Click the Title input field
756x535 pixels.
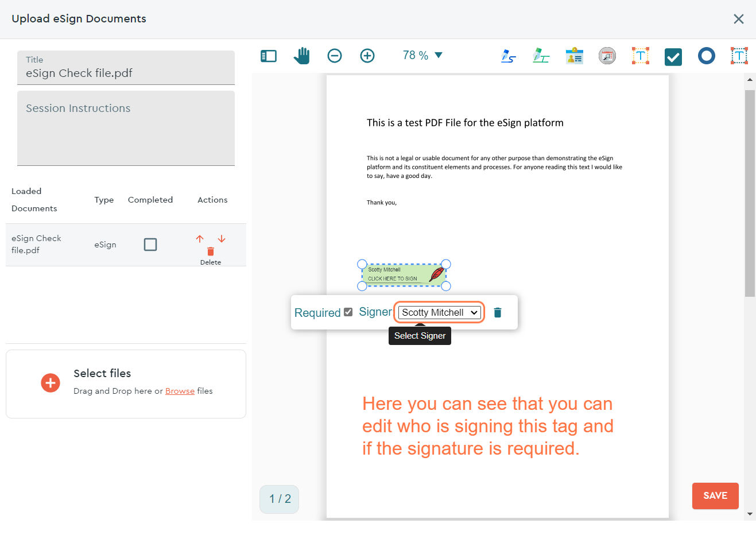click(126, 68)
